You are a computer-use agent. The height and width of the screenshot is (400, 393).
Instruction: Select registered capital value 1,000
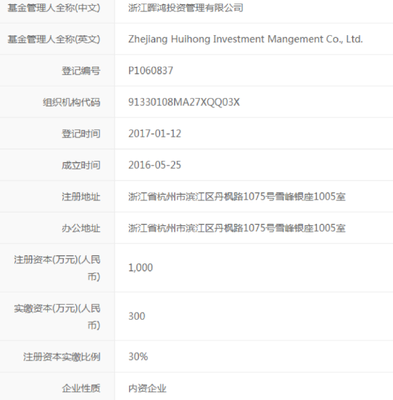click(x=141, y=268)
